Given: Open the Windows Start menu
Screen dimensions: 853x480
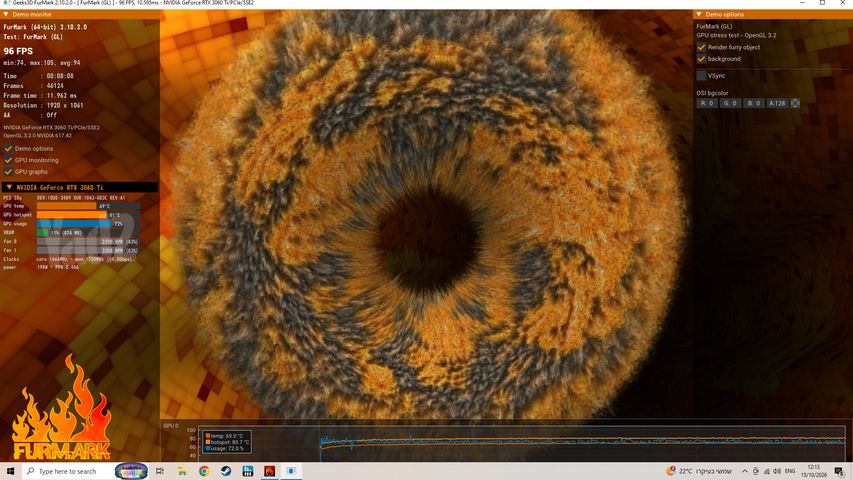Looking at the screenshot, I should [10, 471].
